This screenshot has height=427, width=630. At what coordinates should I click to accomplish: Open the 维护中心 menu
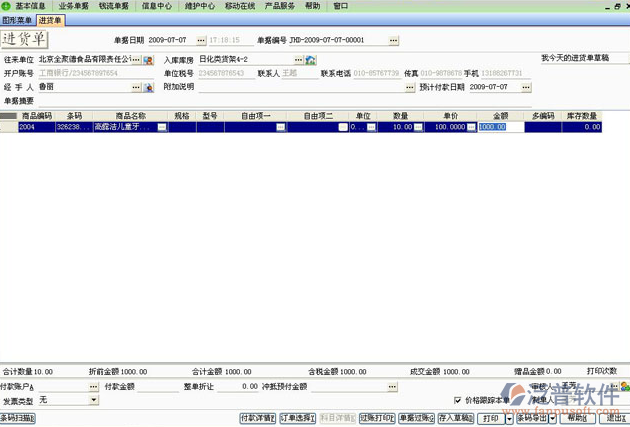pos(198,6)
